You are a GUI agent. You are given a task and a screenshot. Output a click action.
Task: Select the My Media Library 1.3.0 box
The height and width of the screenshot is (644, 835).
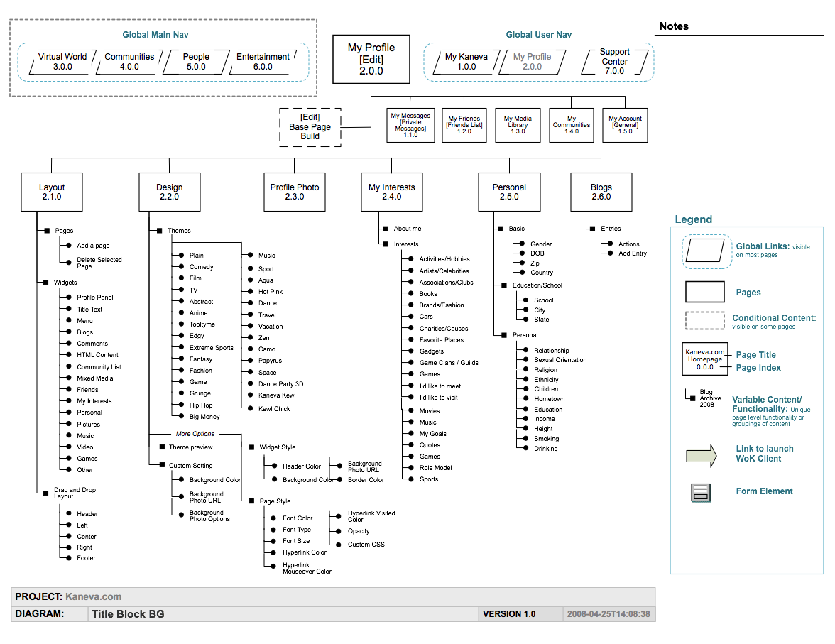click(x=518, y=124)
